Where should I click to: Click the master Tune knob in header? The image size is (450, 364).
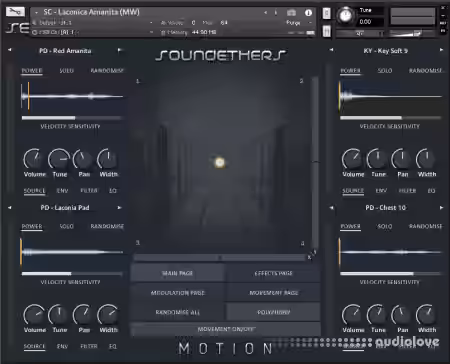(x=346, y=15)
